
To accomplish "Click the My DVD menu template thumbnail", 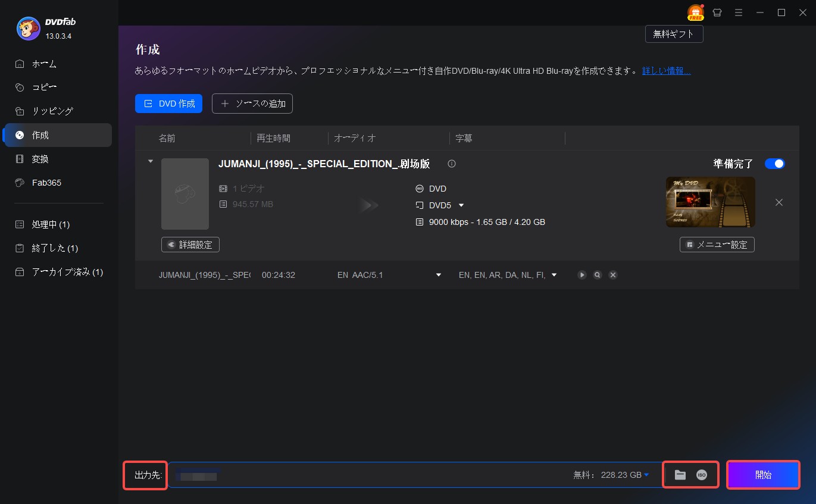I will [711, 202].
